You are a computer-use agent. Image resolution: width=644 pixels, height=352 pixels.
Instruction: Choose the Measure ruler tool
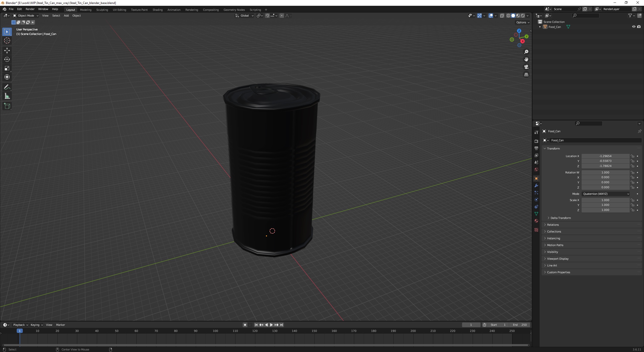click(x=7, y=96)
